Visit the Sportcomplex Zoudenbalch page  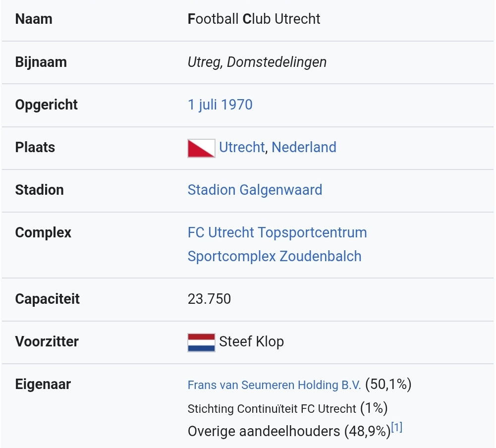coord(275,257)
